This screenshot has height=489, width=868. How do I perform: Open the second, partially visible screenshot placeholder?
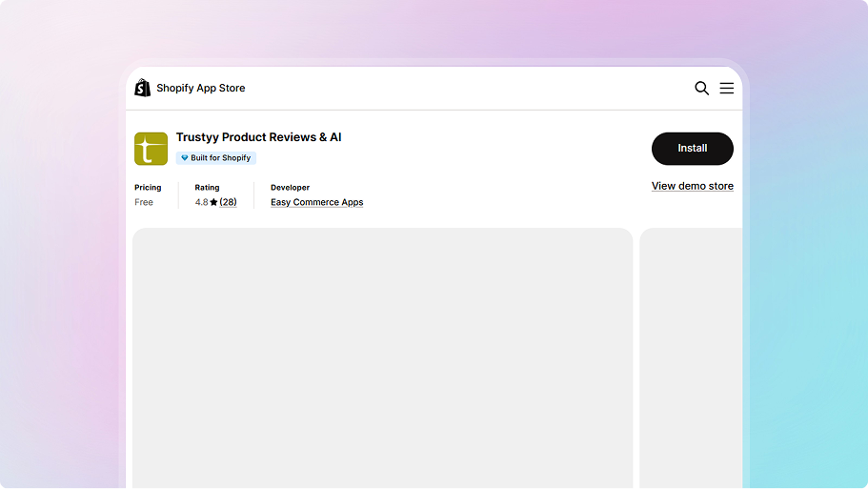(x=691, y=357)
